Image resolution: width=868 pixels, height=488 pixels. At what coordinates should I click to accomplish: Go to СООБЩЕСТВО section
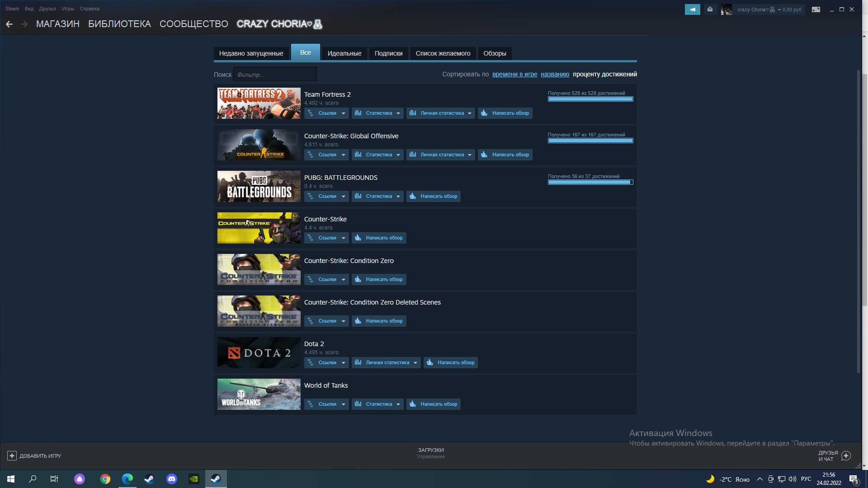194,24
